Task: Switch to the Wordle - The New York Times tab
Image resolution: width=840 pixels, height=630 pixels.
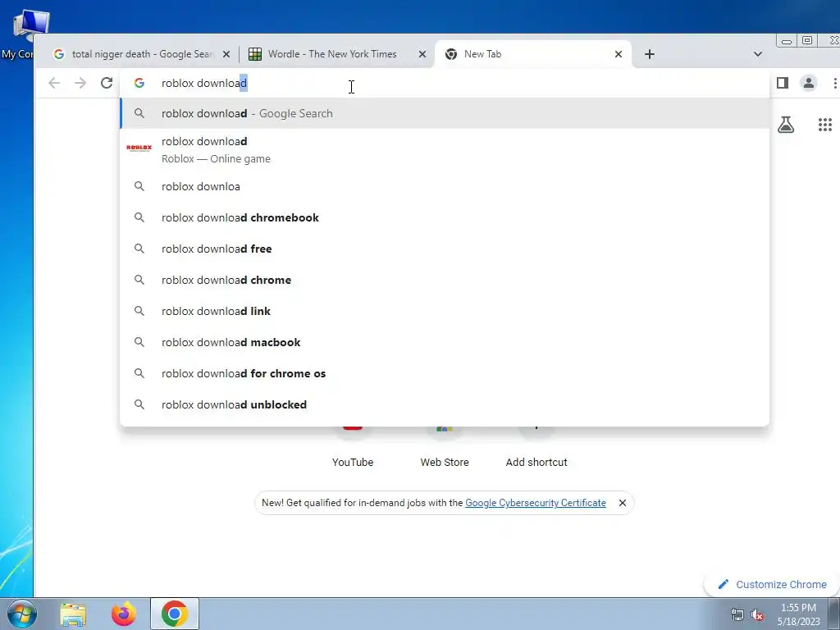Action: [337, 54]
